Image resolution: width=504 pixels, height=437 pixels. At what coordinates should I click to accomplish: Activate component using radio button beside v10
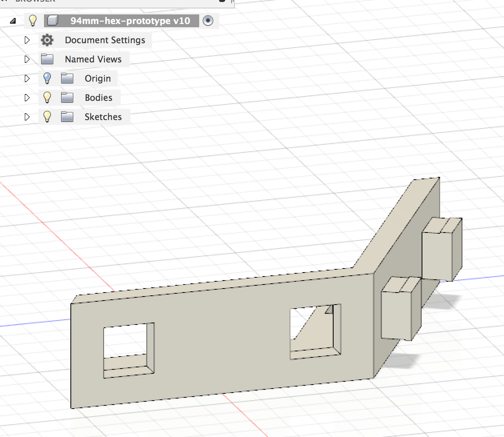point(208,20)
